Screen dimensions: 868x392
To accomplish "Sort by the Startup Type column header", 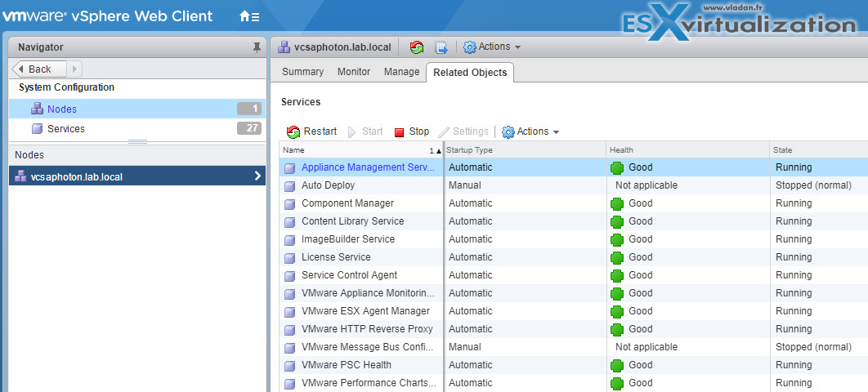I will coord(525,149).
